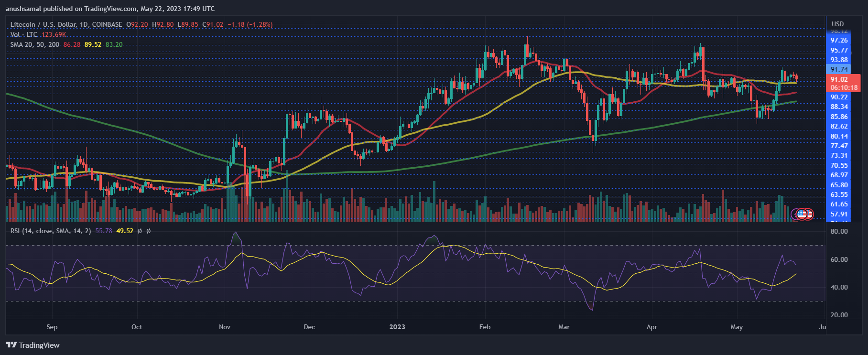The height and width of the screenshot is (355, 868).
Task: Click the red 91.02 current price label
Action: 839,79
